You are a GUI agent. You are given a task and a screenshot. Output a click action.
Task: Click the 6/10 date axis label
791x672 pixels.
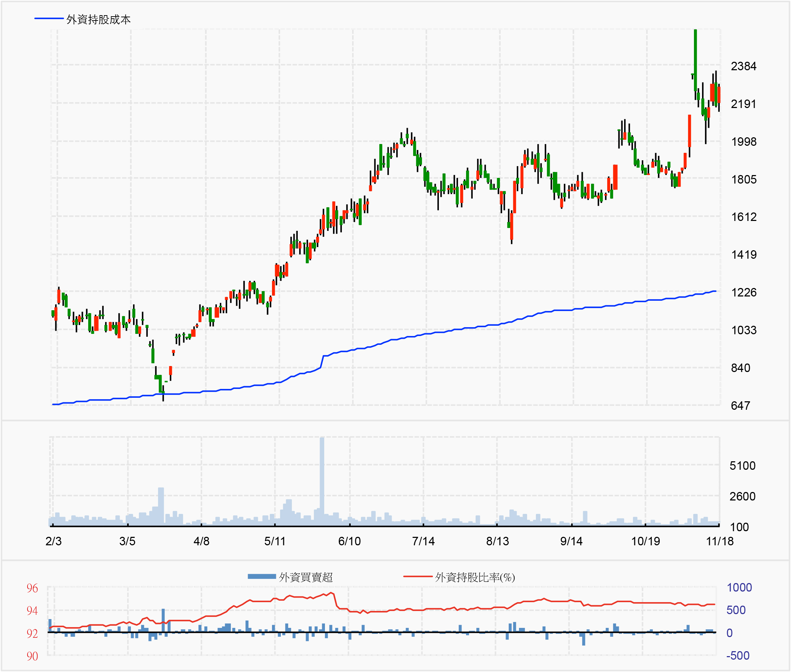[349, 541]
